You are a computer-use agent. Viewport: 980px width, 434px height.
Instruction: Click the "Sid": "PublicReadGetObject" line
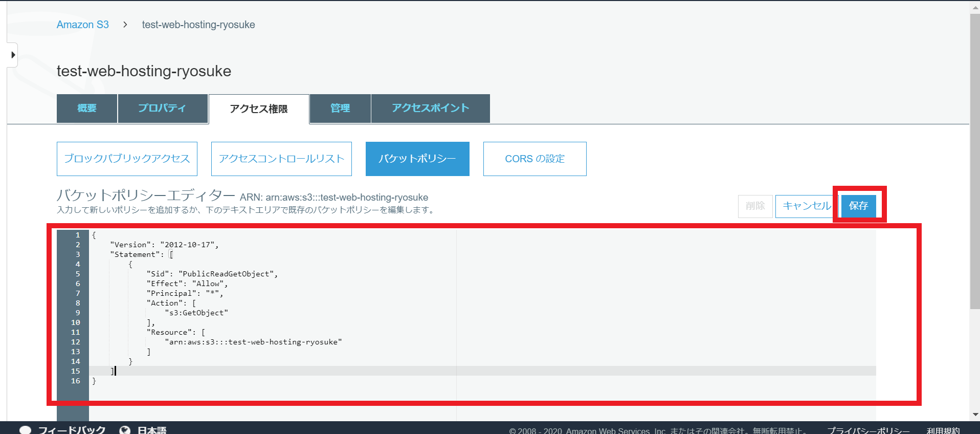(x=212, y=274)
